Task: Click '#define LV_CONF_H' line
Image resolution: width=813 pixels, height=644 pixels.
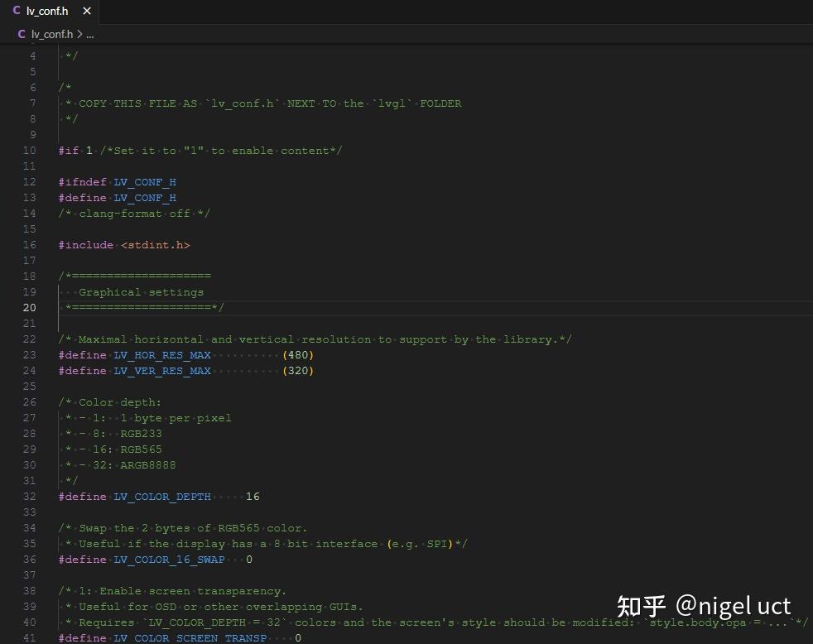Action: pyautogui.click(x=118, y=198)
